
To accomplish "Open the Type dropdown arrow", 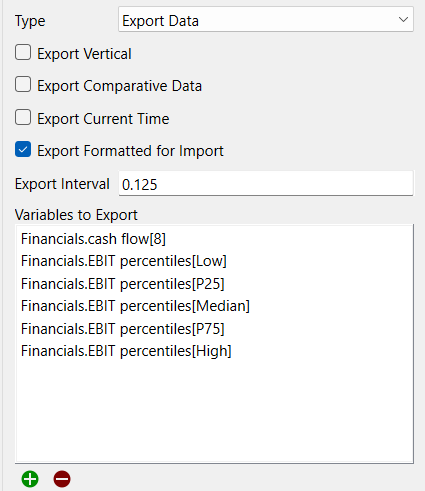I will [x=403, y=20].
